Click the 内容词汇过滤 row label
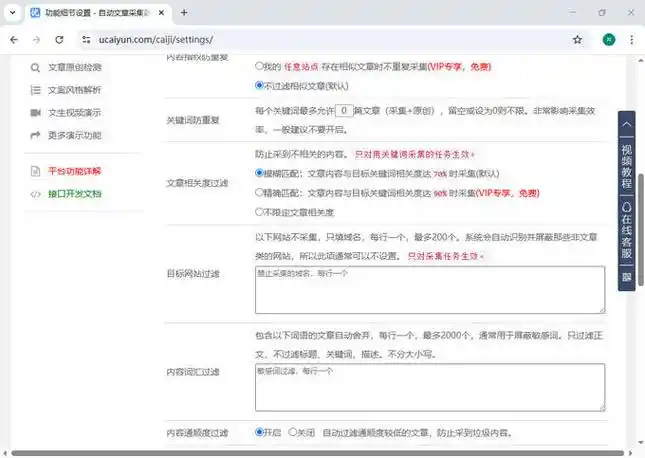 [x=193, y=372]
